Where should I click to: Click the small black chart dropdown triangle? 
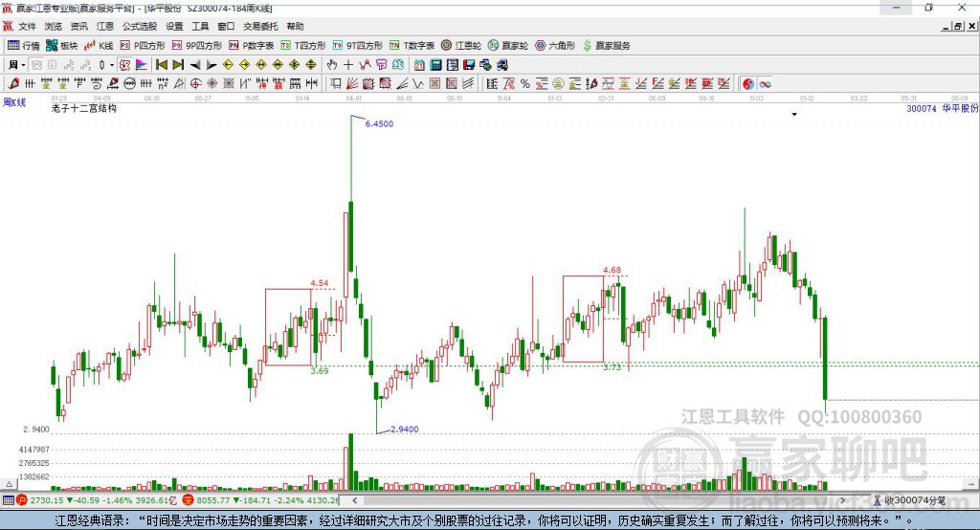pyautogui.click(x=794, y=115)
